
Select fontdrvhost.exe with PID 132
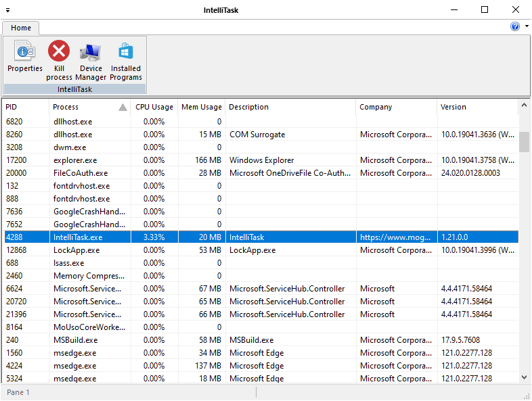261,186
